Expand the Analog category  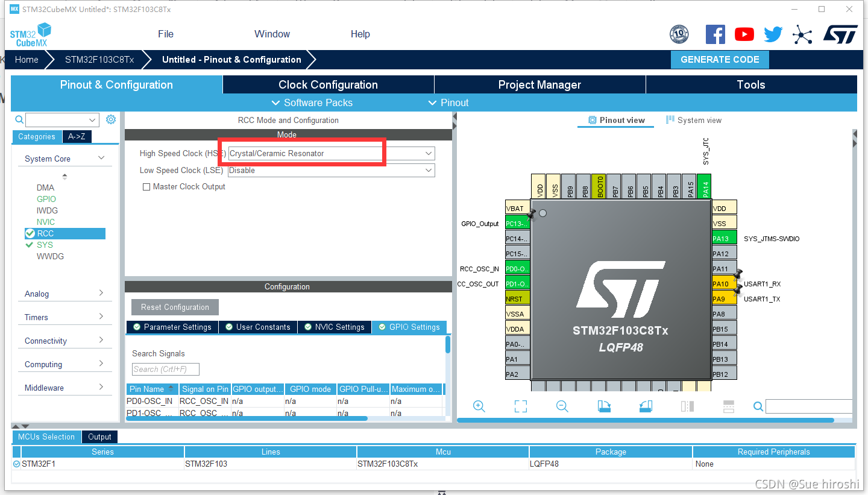[101, 293]
